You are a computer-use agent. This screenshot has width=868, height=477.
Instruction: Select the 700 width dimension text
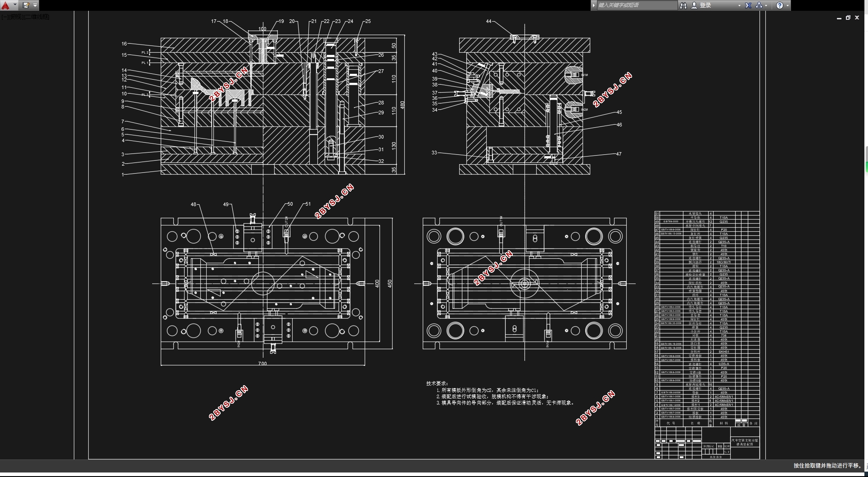262,363
